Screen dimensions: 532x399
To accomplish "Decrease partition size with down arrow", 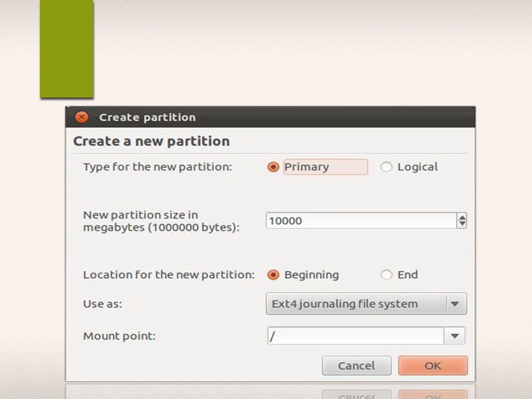I will 462,224.
